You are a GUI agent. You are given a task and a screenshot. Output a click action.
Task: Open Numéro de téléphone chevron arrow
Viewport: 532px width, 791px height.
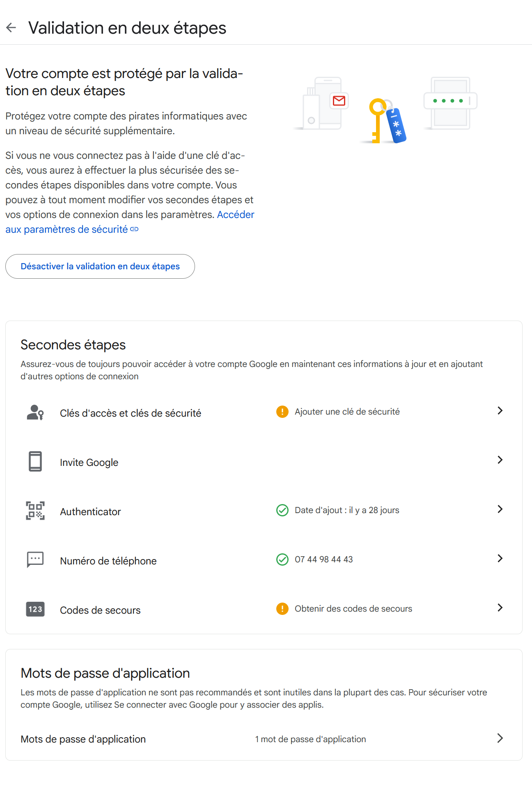500,559
